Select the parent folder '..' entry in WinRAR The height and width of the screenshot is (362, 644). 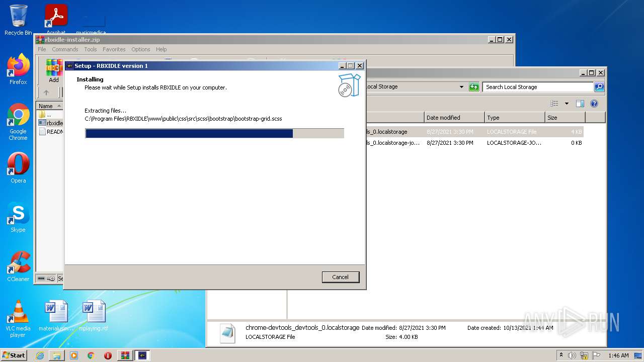(50, 115)
